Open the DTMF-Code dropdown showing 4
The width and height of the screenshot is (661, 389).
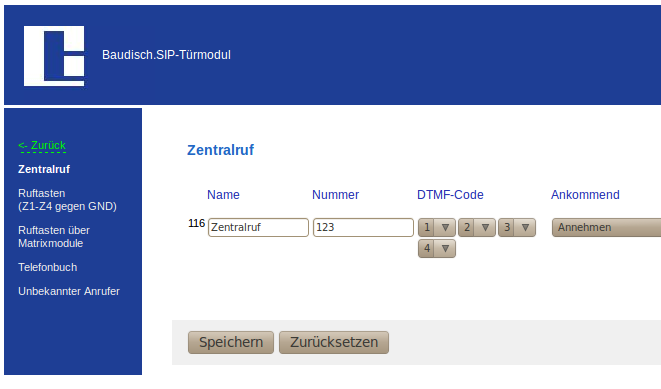pyautogui.click(x=437, y=249)
